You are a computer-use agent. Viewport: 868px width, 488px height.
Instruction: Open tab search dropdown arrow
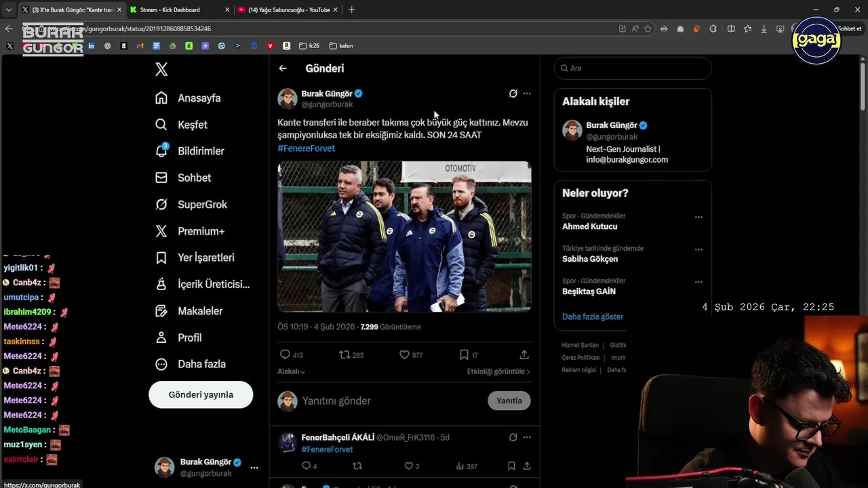[8, 9]
